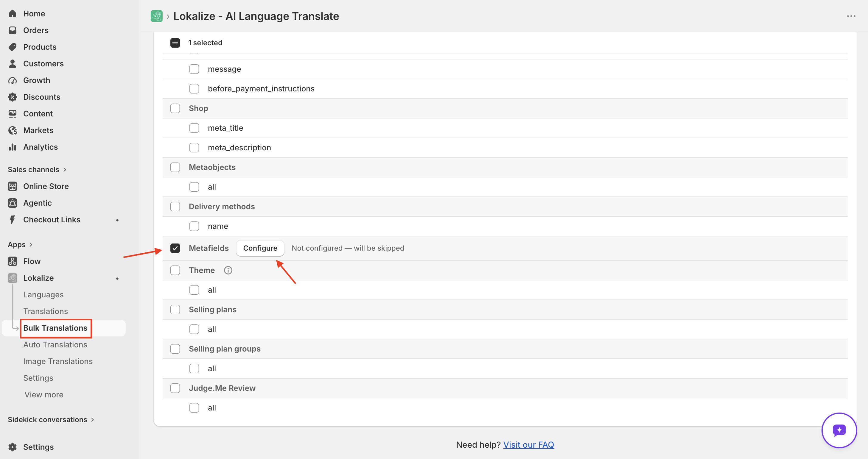Check the Selling plan groups checkbox
Image resolution: width=868 pixels, height=459 pixels.
tap(175, 349)
